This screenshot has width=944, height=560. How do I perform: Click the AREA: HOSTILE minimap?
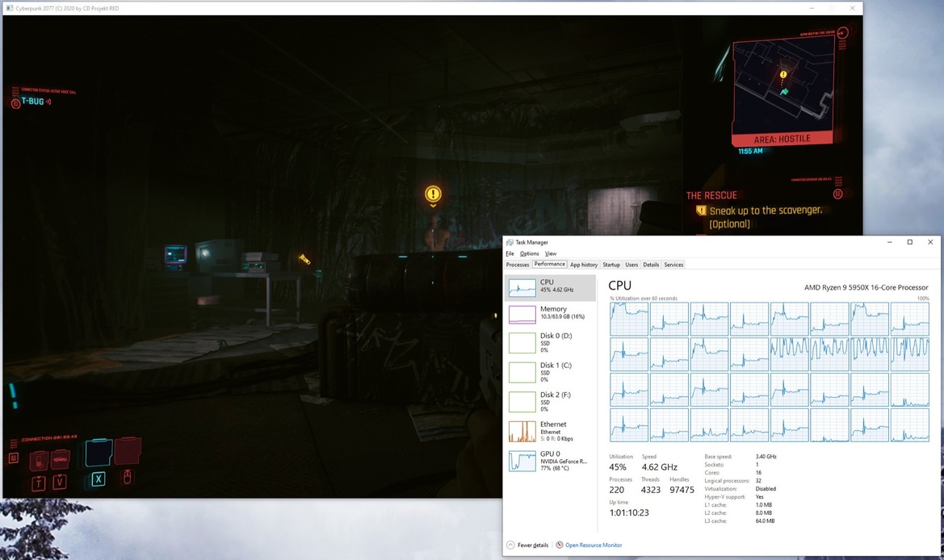click(x=783, y=90)
